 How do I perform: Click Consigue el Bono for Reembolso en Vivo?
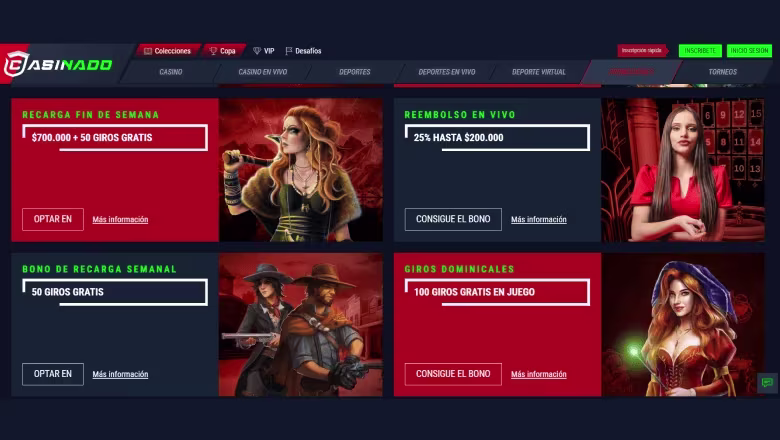click(453, 219)
